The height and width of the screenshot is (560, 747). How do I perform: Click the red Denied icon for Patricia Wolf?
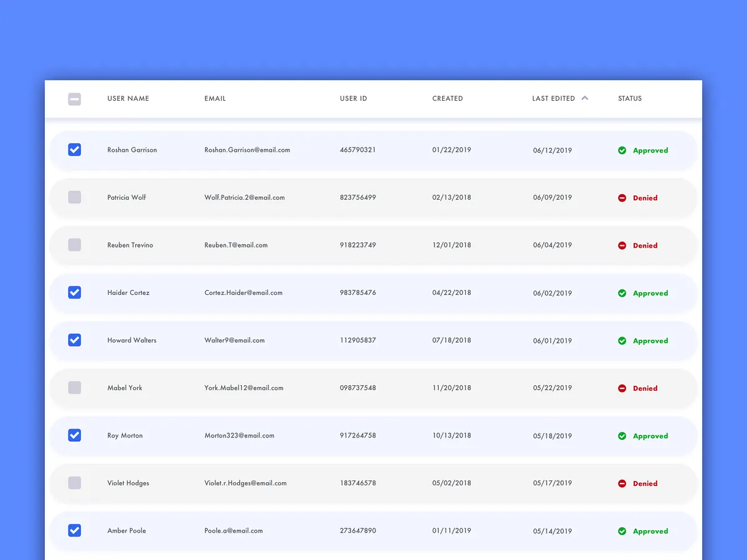click(x=622, y=198)
